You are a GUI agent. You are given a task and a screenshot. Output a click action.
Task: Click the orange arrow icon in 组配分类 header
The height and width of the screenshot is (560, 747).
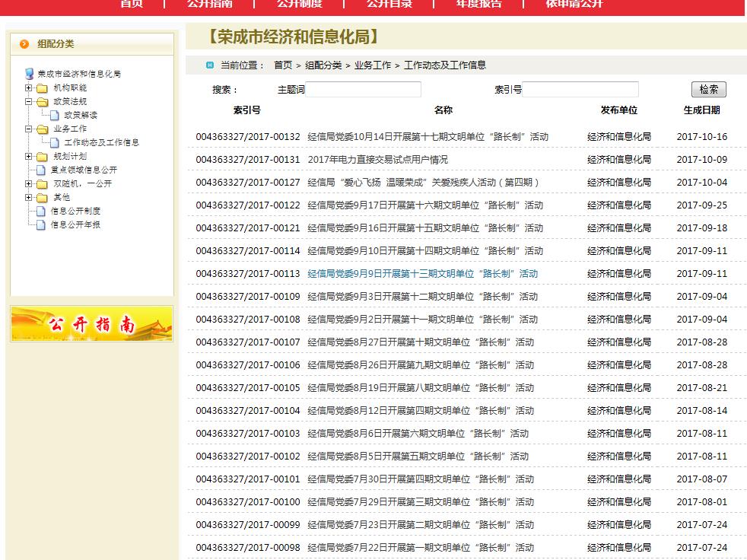pos(24,44)
